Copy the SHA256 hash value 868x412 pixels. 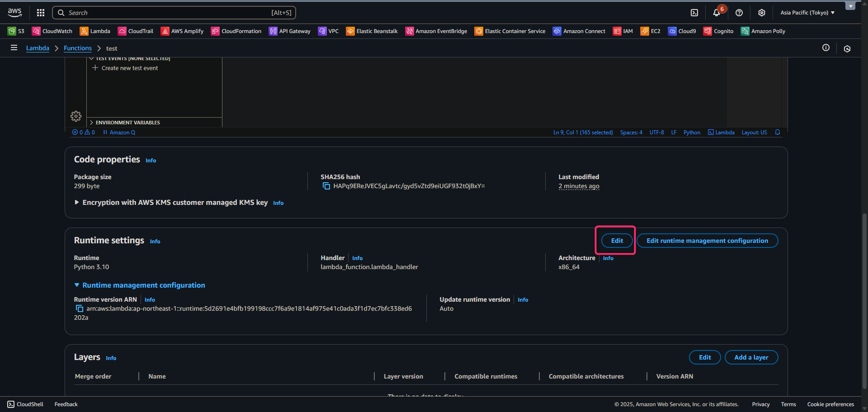pyautogui.click(x=326, y=186)
